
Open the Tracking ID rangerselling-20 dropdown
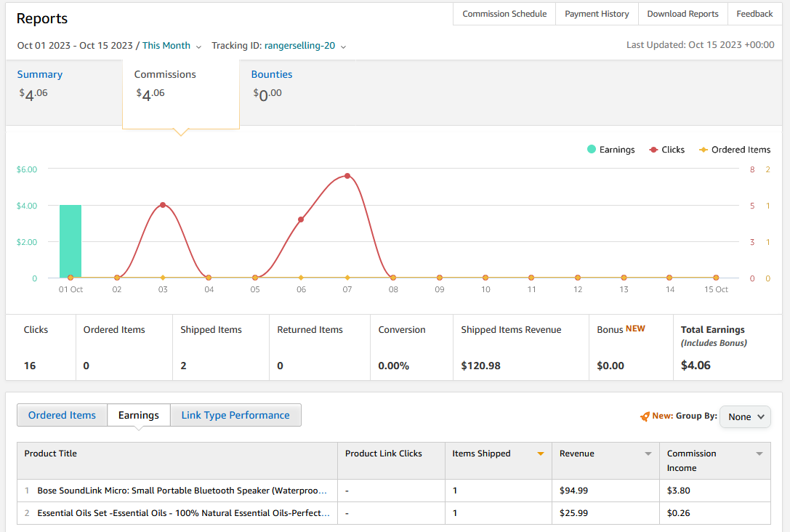[305, 46]
